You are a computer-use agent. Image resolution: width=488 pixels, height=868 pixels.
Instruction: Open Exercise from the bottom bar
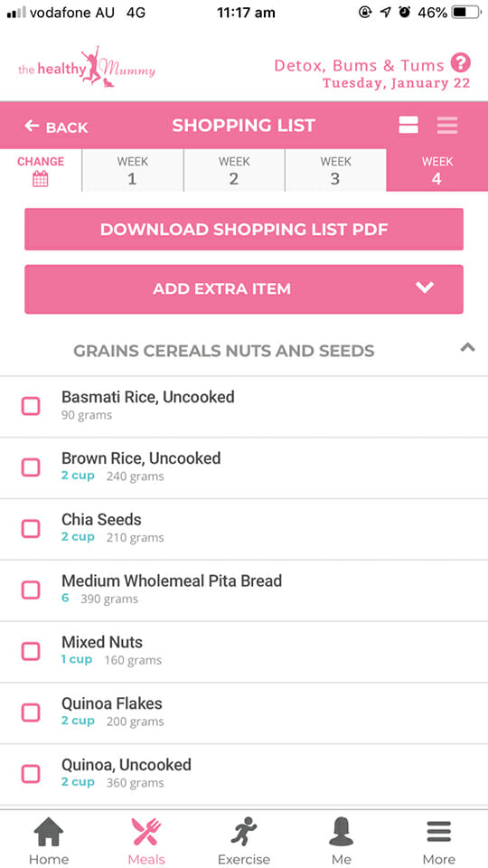243,841
